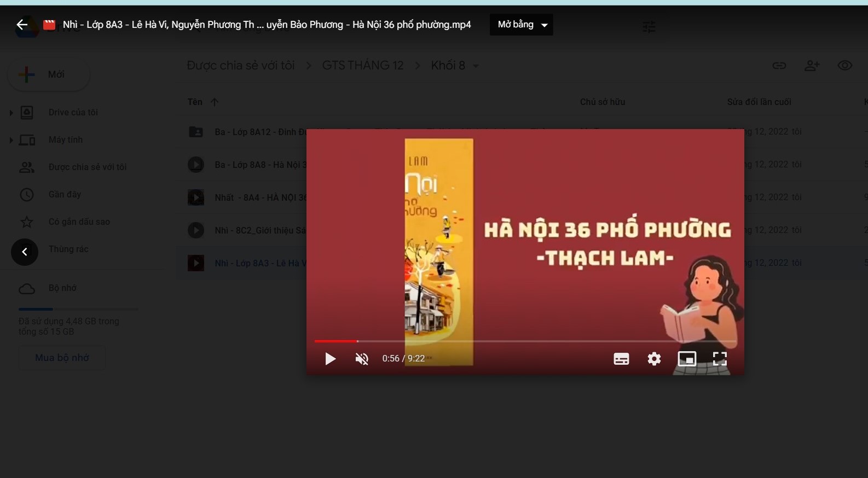The width and height of the screenshot is (868, 478).
Task: Click the star icon beside 'Có gắn dấu sao'
Action: click(x=26, y=221)
